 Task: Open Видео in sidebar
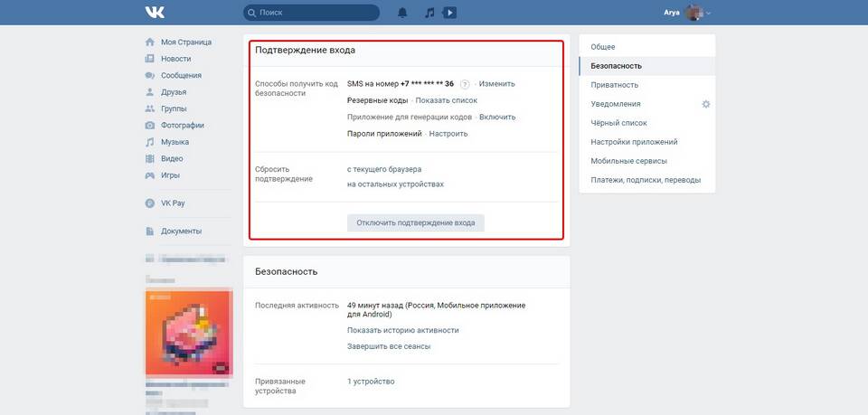(172, 158)
